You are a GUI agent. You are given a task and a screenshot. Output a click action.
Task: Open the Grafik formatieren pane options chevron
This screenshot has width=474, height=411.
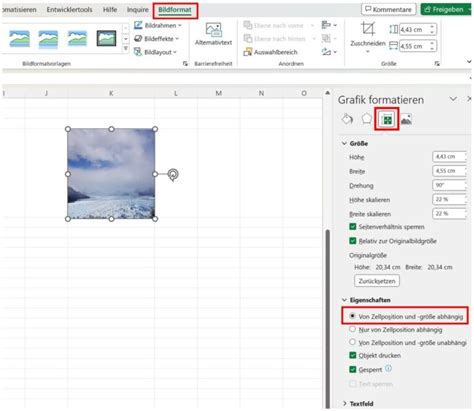453,99
